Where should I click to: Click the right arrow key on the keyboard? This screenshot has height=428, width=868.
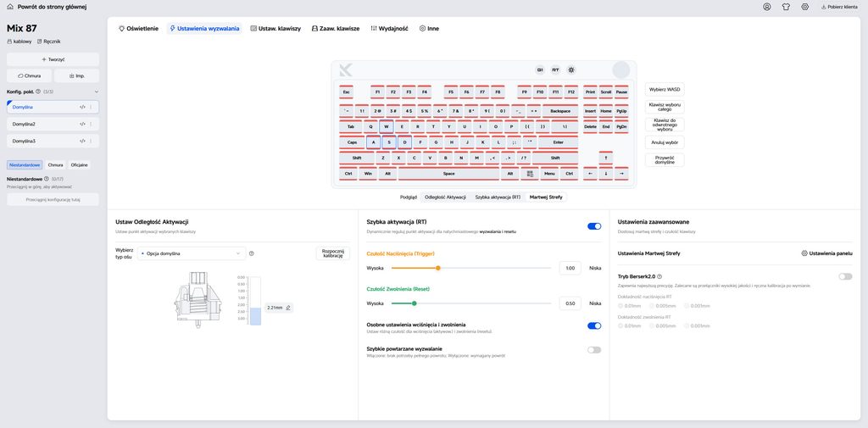coord(621,174)
